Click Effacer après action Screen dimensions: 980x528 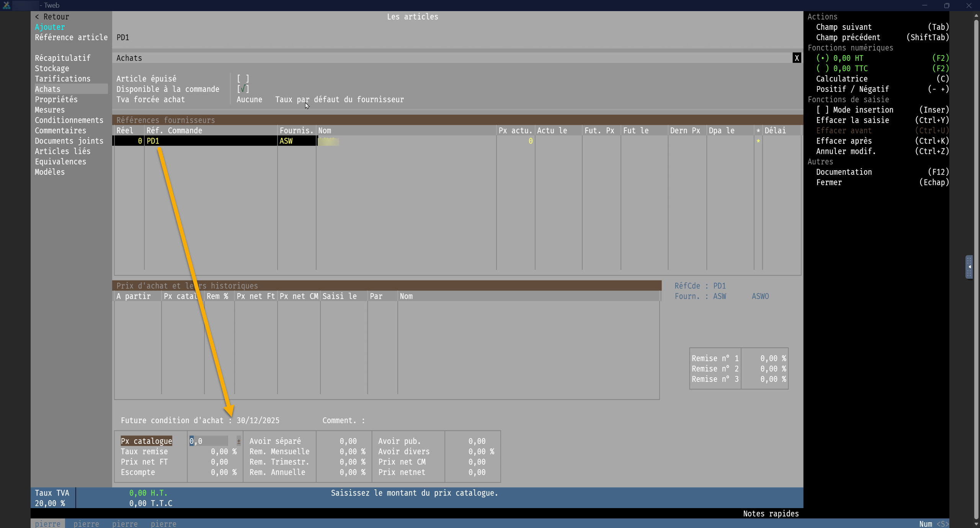click(x=882, y=141)
